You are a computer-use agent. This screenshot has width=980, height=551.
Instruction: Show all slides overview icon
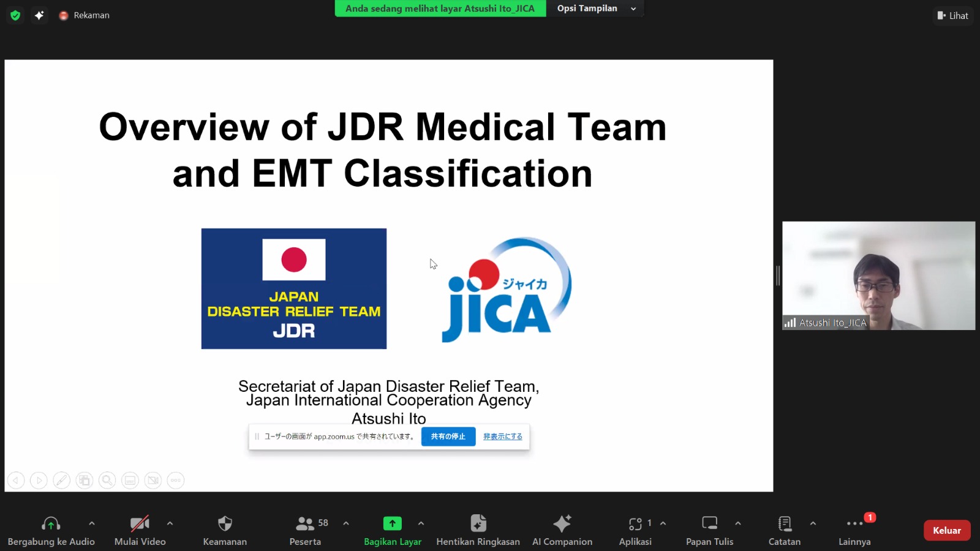tap(85, 481)
